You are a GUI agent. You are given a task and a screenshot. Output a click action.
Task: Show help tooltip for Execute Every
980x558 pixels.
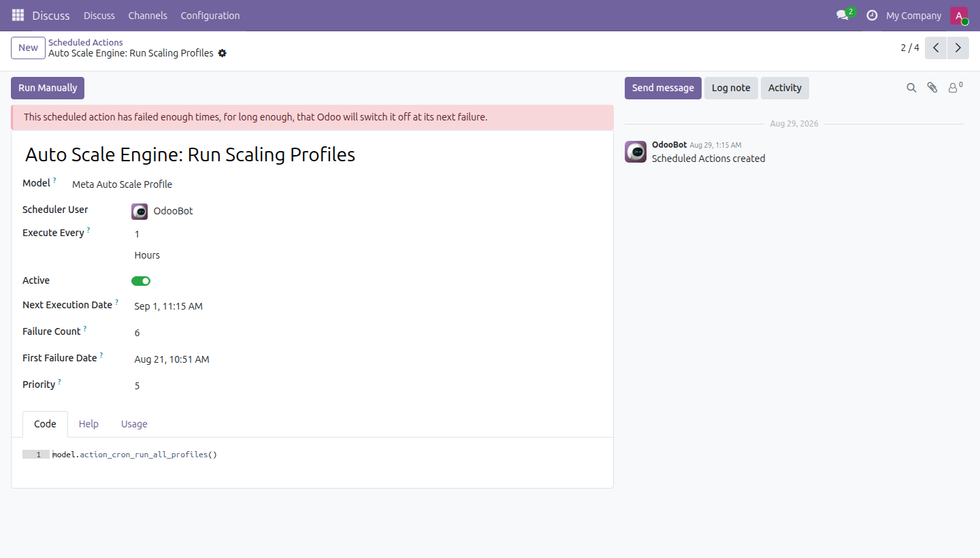(x=88, y=230)
